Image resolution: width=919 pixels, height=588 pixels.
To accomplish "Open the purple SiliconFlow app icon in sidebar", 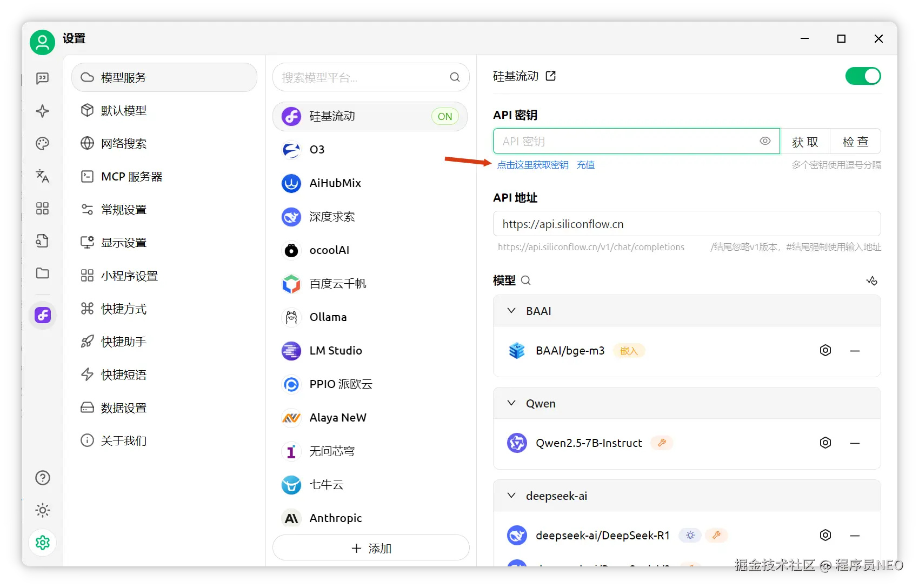I will [x=43, y=315].
